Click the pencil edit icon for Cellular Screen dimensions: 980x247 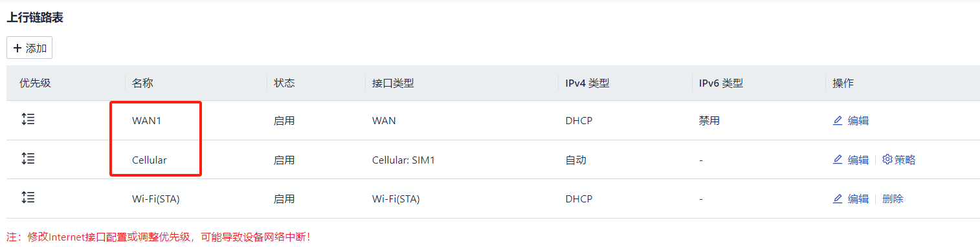838,160
